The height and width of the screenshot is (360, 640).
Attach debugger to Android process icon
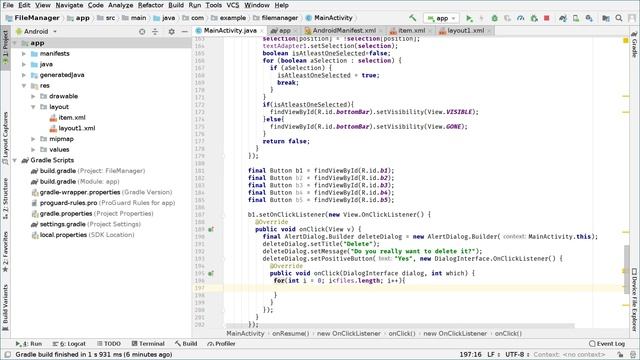coord(534,18)
